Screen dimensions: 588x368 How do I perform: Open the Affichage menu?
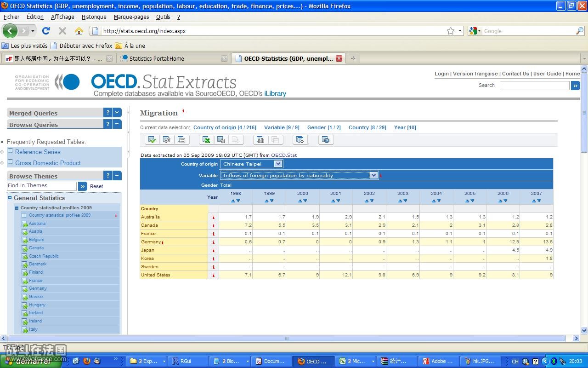62,17
